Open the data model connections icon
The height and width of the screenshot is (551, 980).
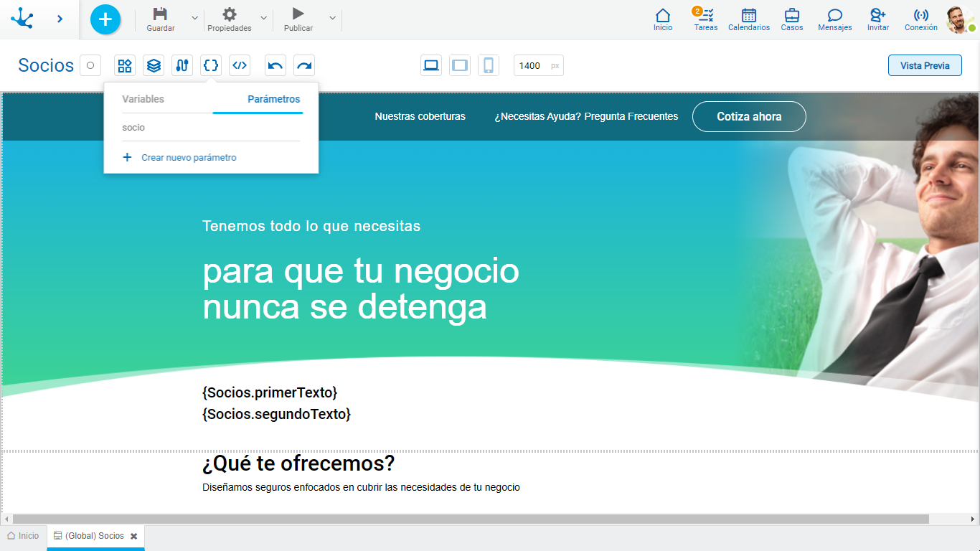[x=182, y=65]
